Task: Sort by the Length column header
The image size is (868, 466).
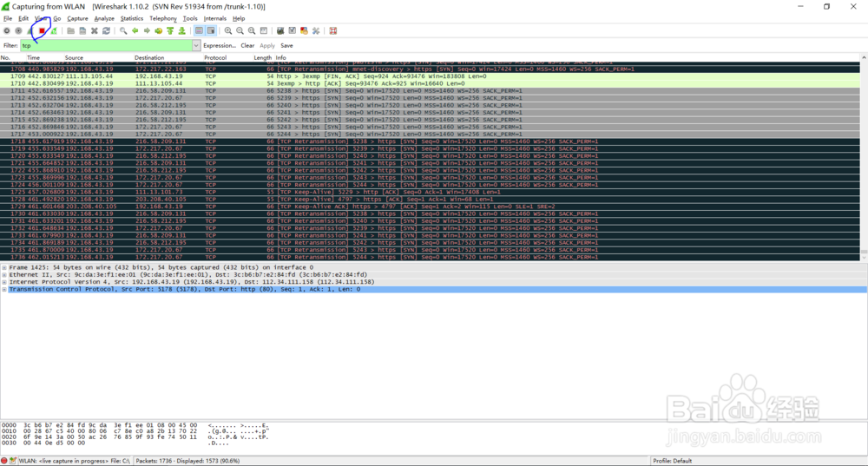Action: coord(262,57)
